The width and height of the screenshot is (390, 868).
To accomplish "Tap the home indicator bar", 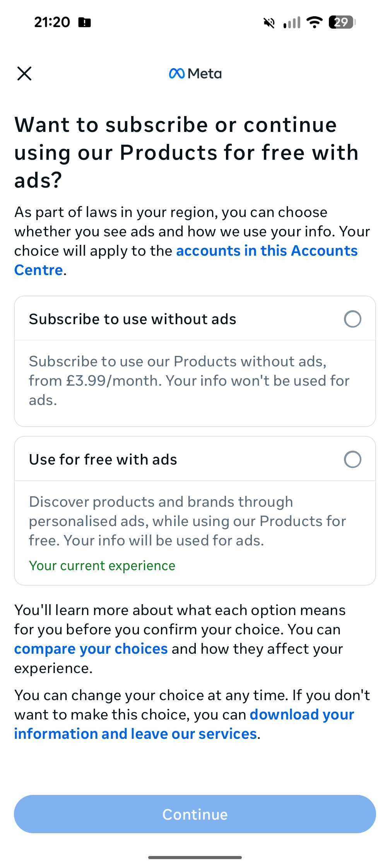I will click(195, 858).
